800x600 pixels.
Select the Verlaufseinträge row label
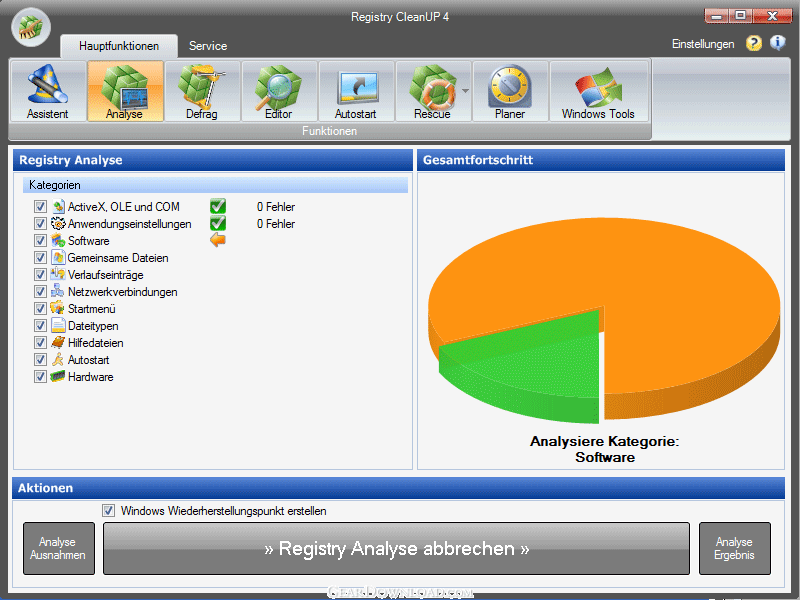[x=106, y=275]
